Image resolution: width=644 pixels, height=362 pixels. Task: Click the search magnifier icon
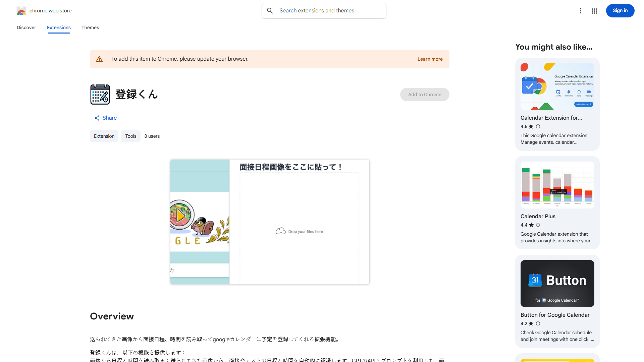click(x=270, y=10)
